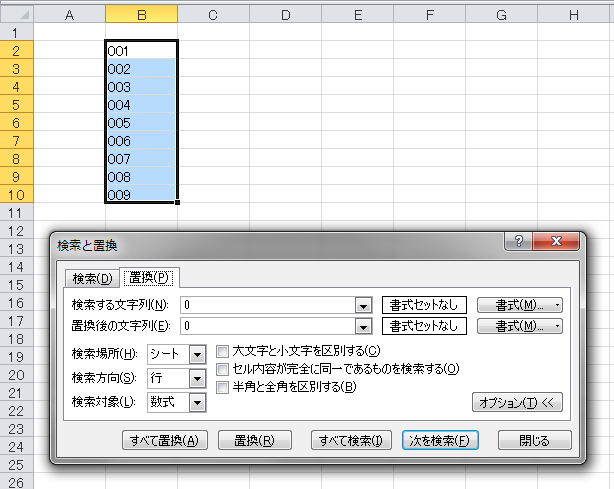
Task: Click the help question mark button in dialog
Action: [518, 241]
